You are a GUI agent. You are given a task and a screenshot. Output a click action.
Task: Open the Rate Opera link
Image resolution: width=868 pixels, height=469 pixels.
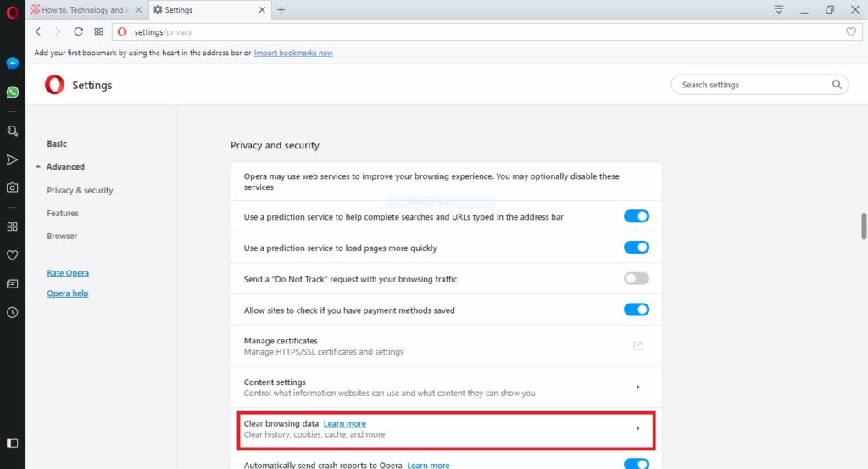pos(68,273)
